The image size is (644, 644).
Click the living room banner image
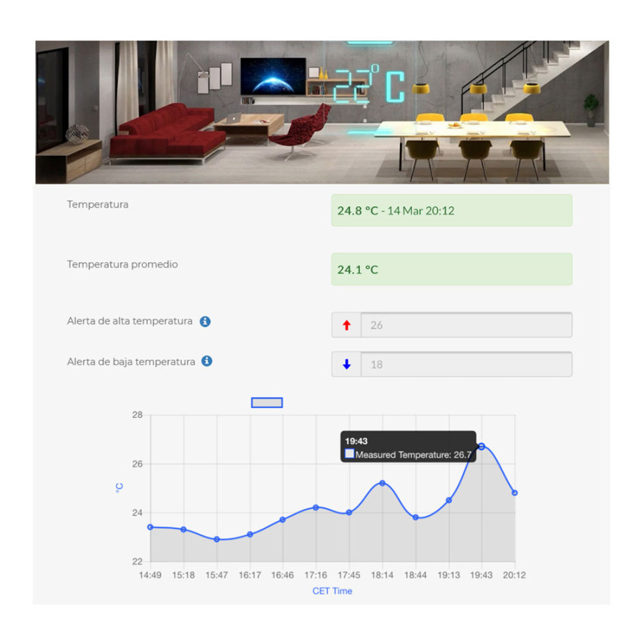322,112
